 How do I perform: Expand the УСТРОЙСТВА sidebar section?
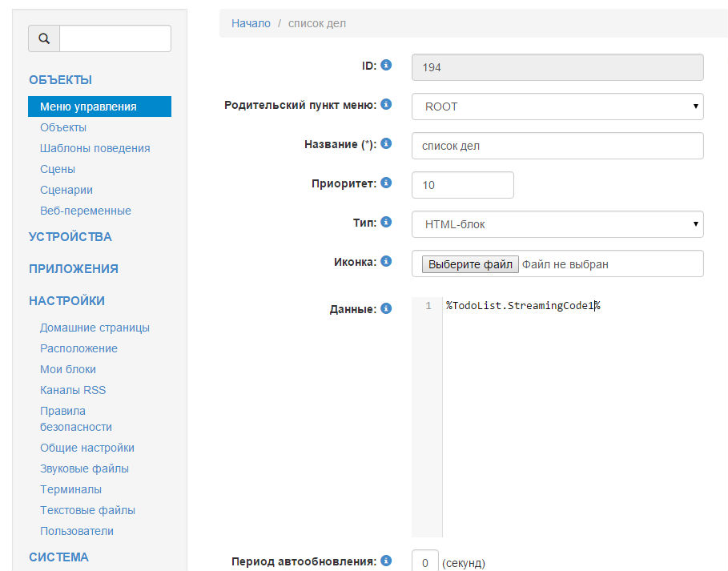[x=70, y=237]
